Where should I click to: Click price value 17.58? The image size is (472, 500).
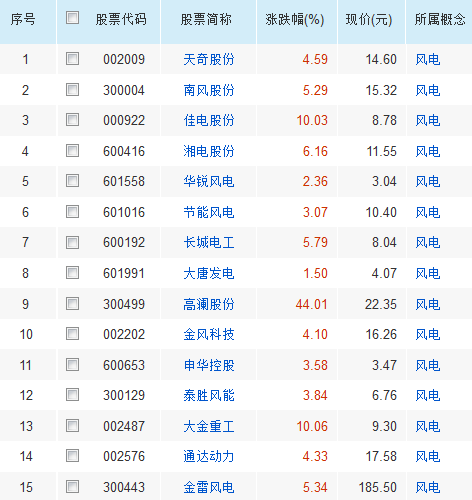pos(381,456)
